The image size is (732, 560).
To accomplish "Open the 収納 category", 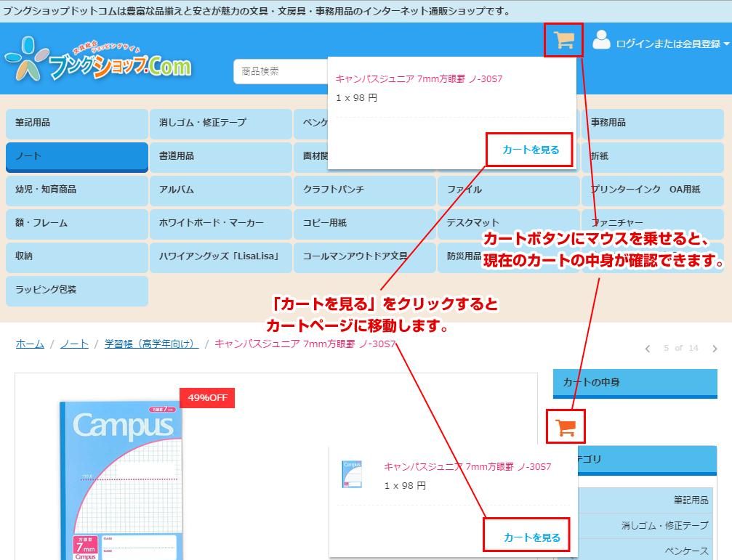I will point(77,257).
